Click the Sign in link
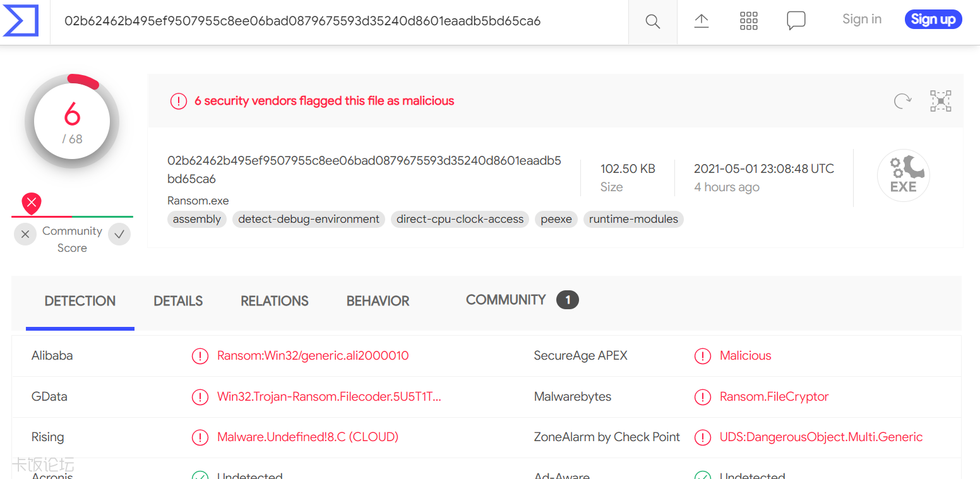The image size is (980, 479). point(861,20)
